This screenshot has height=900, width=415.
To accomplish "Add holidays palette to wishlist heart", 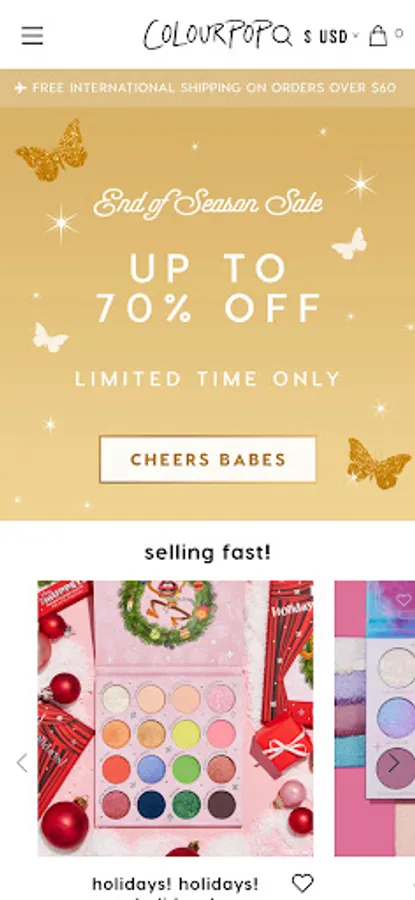I will [302, 883].
